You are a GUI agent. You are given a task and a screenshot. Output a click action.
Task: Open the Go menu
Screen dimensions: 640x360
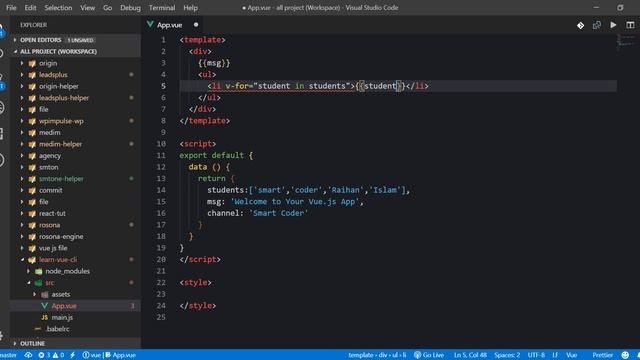click(107, 7)
